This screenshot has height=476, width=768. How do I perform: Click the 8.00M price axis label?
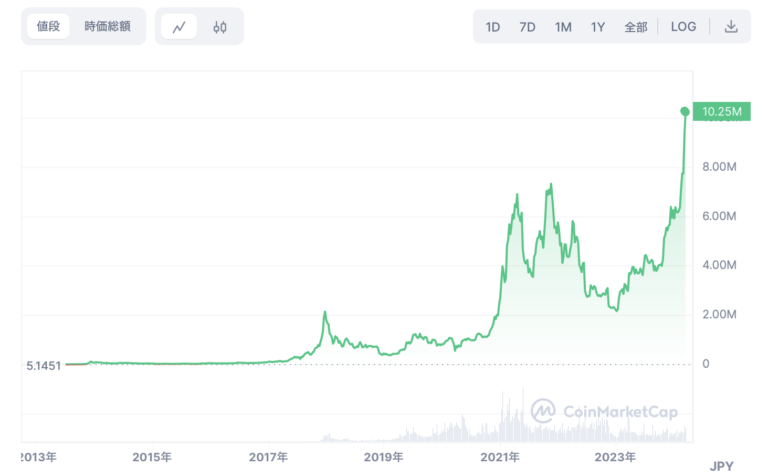719,167
